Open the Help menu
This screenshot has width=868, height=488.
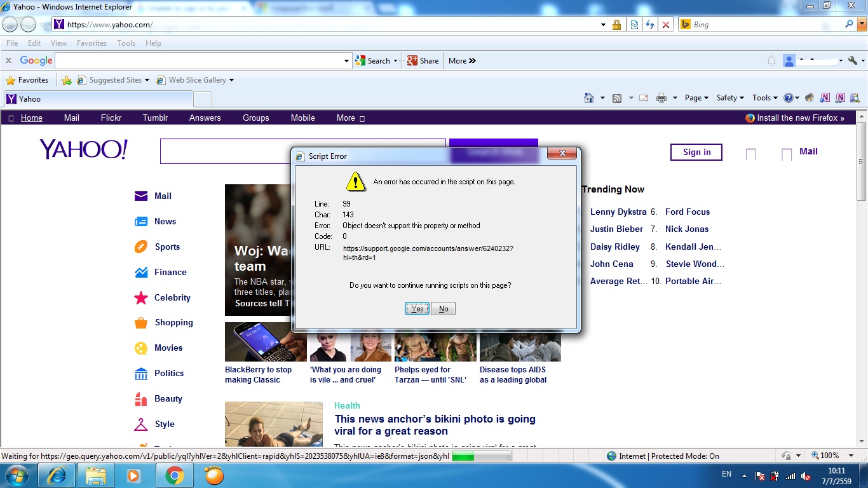153,43
